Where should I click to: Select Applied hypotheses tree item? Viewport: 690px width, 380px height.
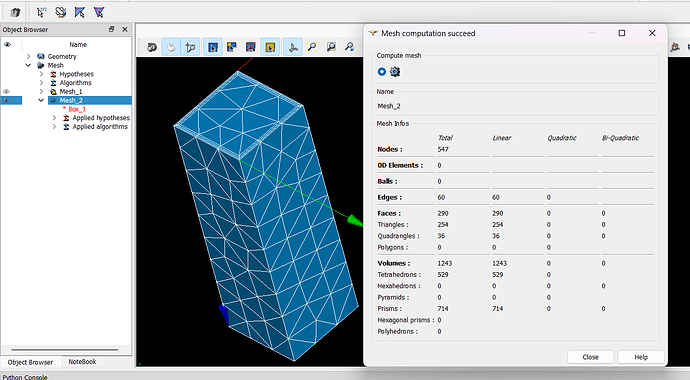tap(101, 118)
